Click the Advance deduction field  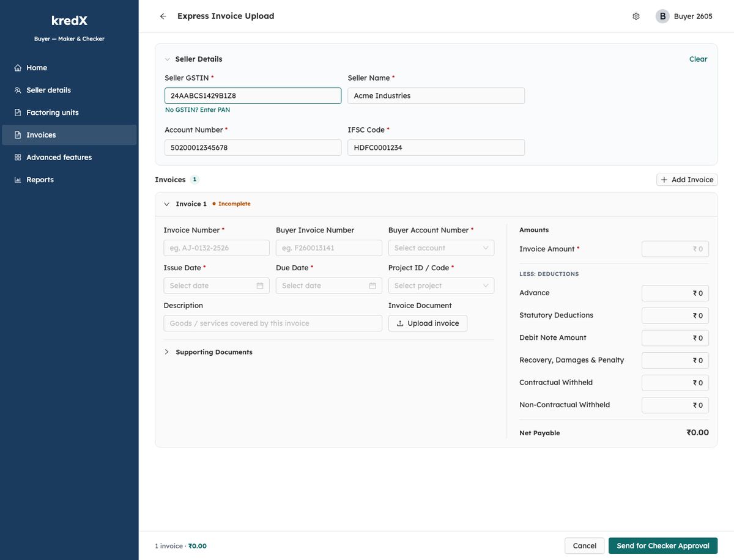(x=675, y=293)
